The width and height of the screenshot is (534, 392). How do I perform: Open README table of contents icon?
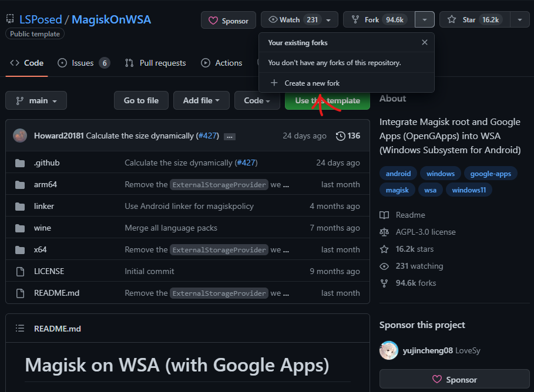[x=20, y=328]
